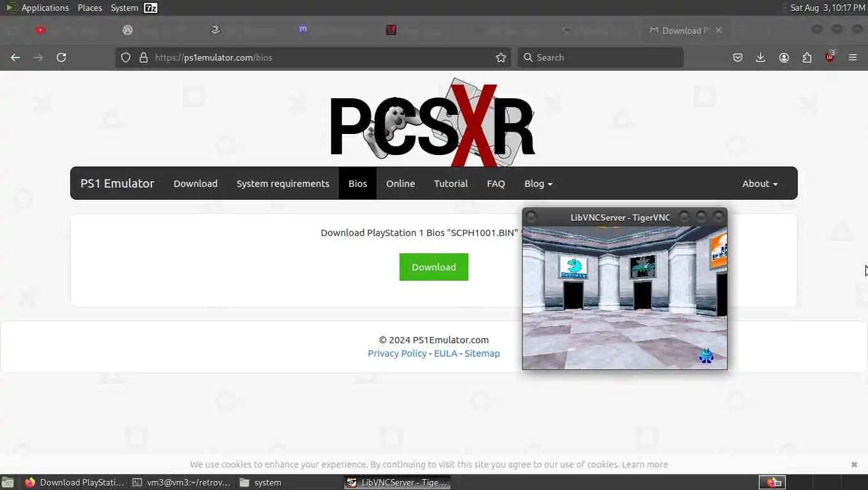
Task: Open the Applications menu in top panel
Action: pos(38,8)
